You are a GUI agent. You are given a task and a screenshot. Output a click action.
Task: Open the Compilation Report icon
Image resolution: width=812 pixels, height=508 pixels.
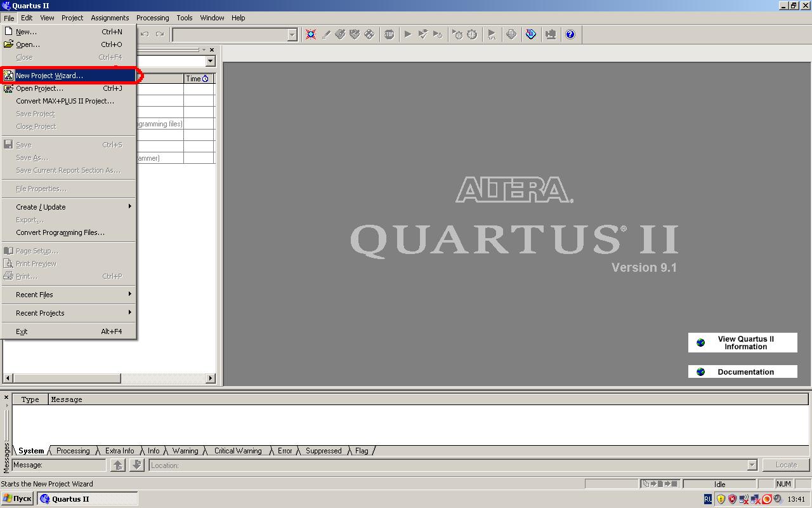(x=511, y=34)
